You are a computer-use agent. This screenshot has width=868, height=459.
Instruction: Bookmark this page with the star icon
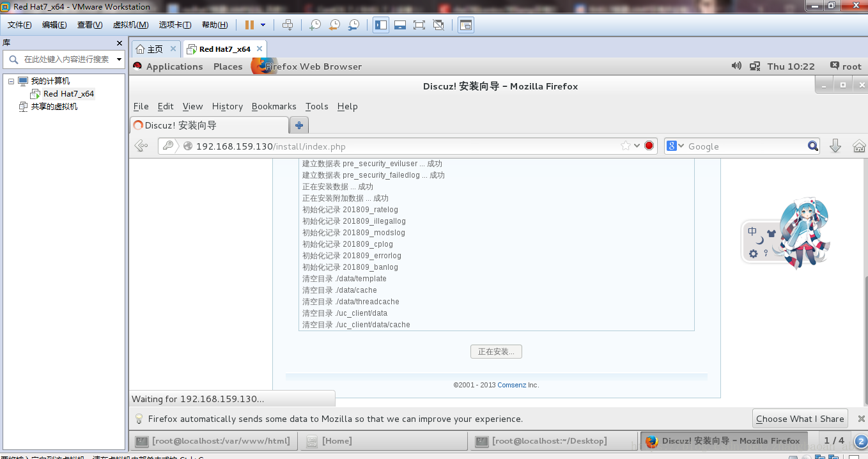pos(625,146)
